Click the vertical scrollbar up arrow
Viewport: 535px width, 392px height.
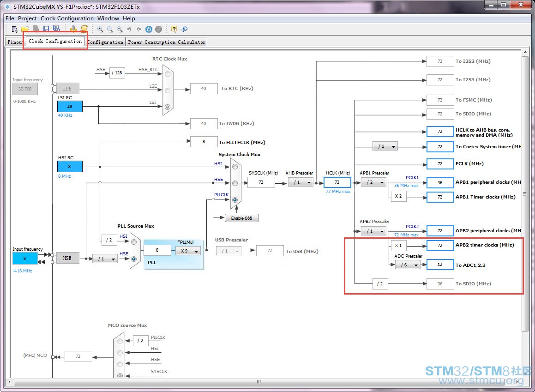(525, 53)
